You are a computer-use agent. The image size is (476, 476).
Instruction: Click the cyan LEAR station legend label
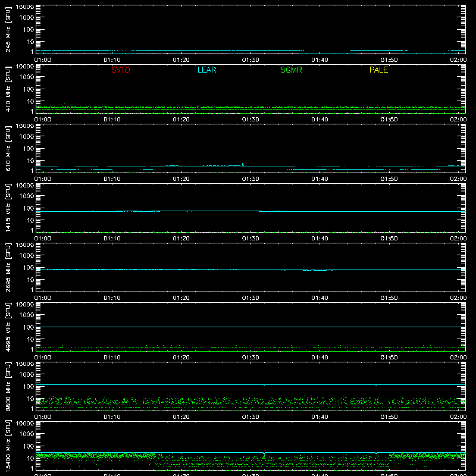coord(206,70)
